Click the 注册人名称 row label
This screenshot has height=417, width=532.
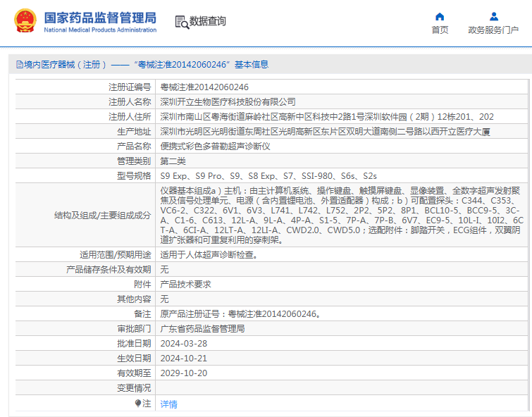tap(130, 102)
